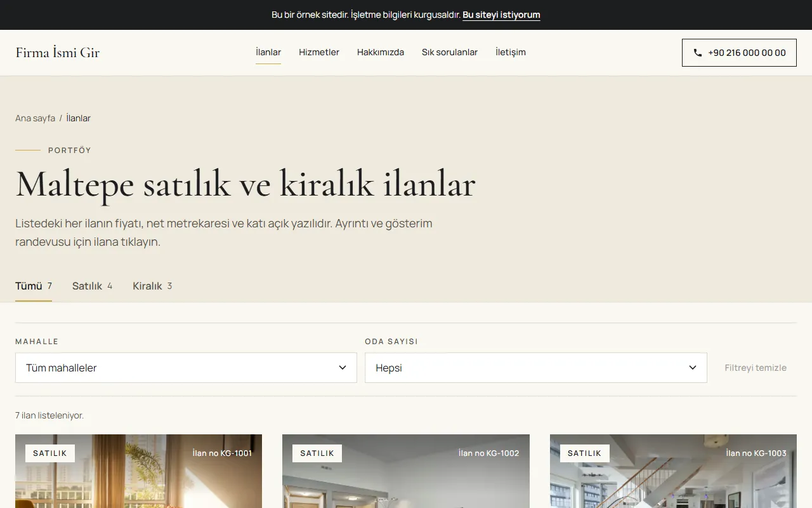Open listing KG-1001 thumbnail
This screenshot has height=508, width=812.
click(x=138, y=471)
